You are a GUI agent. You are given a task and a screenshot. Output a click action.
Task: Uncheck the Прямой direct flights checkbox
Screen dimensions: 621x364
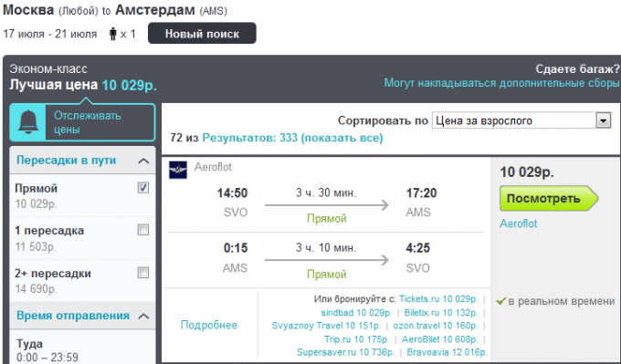(143, 188)
